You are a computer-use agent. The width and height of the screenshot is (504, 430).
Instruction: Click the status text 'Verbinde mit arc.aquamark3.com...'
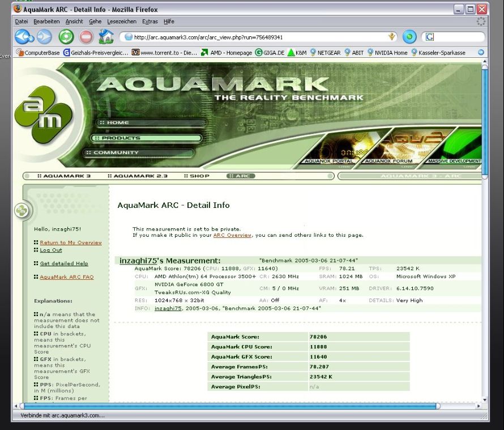pyautogui.click(x=62, y=415)
